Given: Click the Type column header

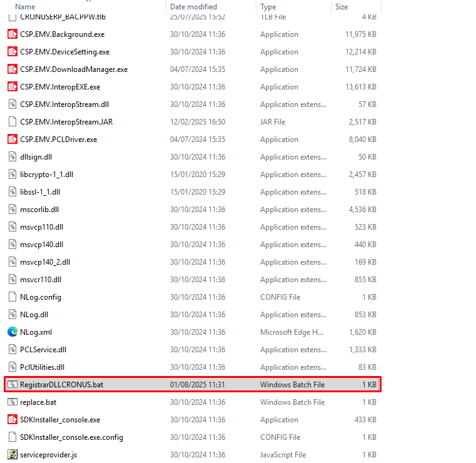Looking at the screenshot, I should [x=268, y=7].
